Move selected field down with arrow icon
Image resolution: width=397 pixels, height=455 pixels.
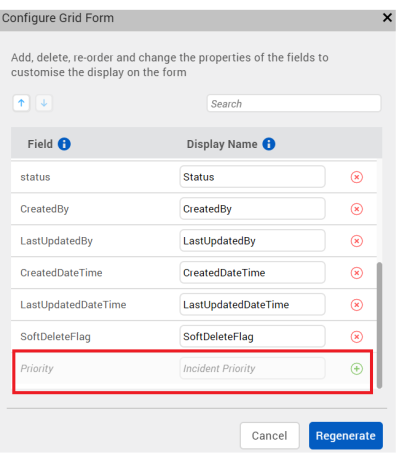[x=44, y=103]
